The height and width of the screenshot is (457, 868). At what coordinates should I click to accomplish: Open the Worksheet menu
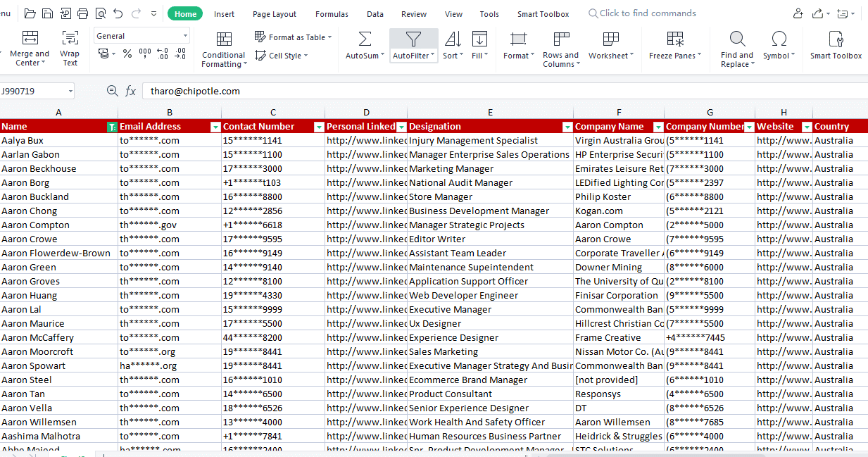coord(611,46)
